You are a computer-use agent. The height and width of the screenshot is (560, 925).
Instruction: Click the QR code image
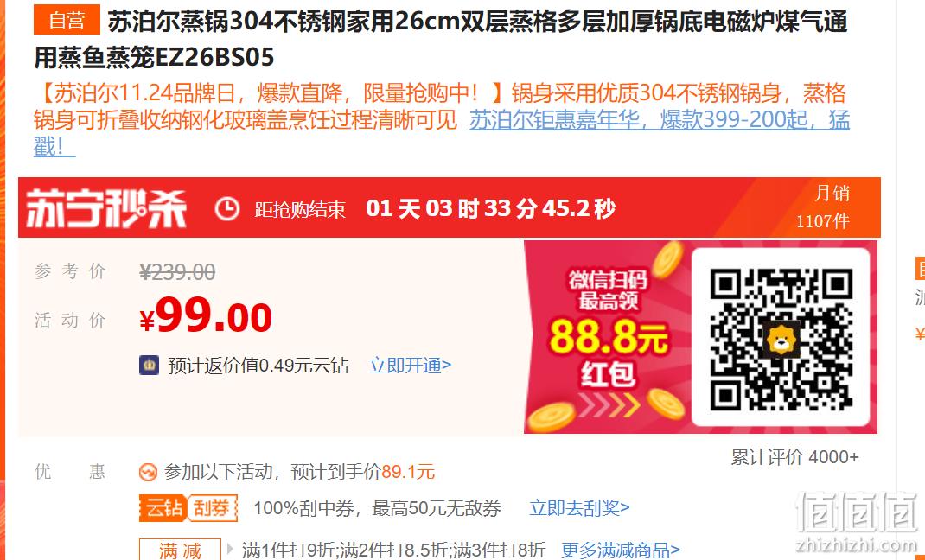[781, 337]
